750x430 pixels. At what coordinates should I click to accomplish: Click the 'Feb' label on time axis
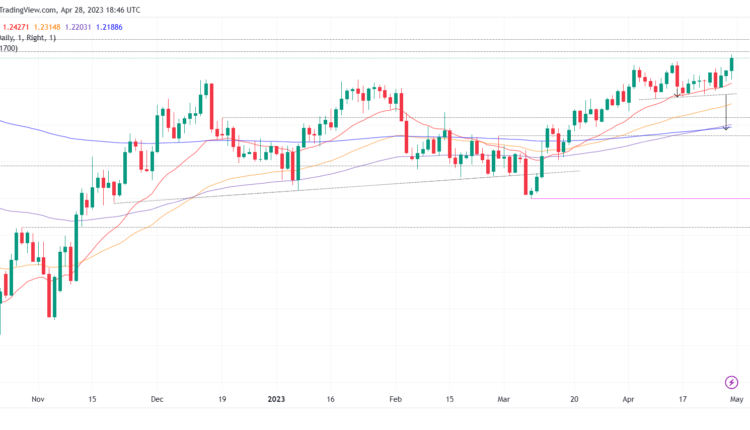point(393,399)
